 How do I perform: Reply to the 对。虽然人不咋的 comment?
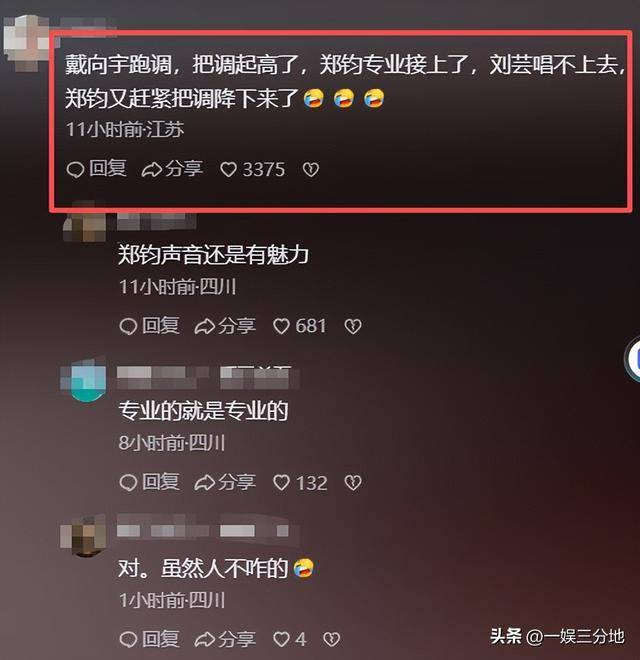click(149, 639)
